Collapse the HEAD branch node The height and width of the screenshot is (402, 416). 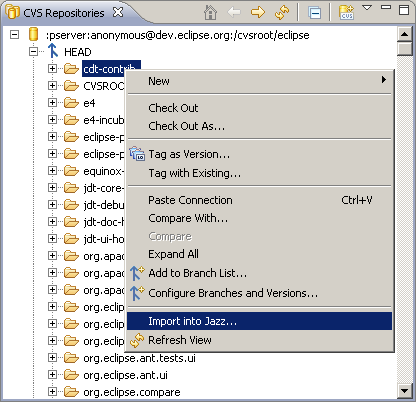tap(33, 52)
